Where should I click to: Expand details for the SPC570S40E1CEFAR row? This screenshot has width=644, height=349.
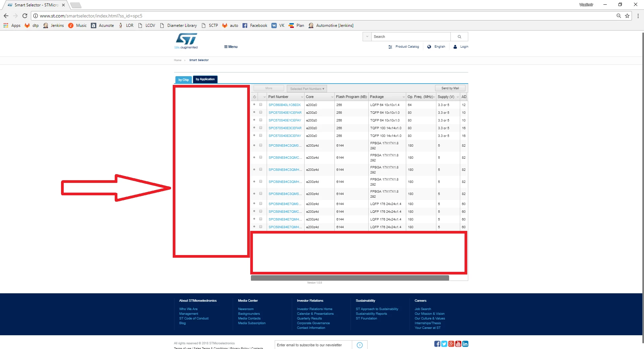point(254,112)
